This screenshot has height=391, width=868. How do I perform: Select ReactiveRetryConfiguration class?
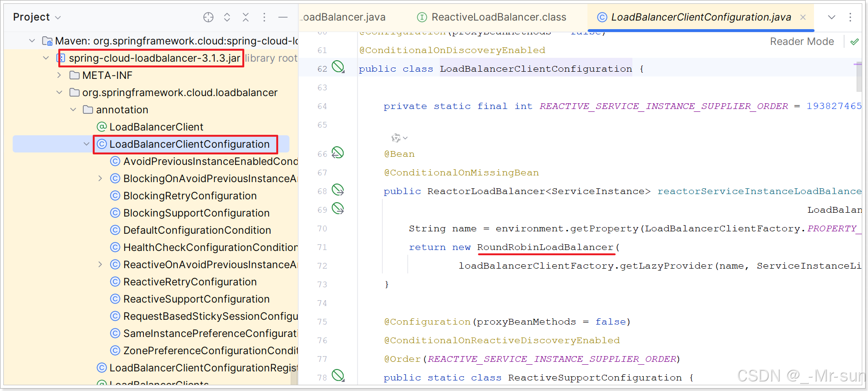(x=190, y=282)
